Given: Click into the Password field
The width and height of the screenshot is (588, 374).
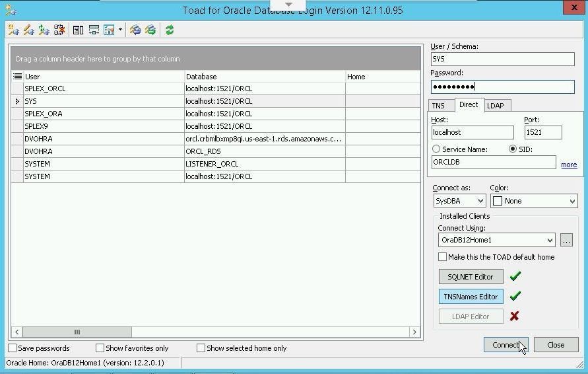Looking at the screenshot, I should coord(502,87).
